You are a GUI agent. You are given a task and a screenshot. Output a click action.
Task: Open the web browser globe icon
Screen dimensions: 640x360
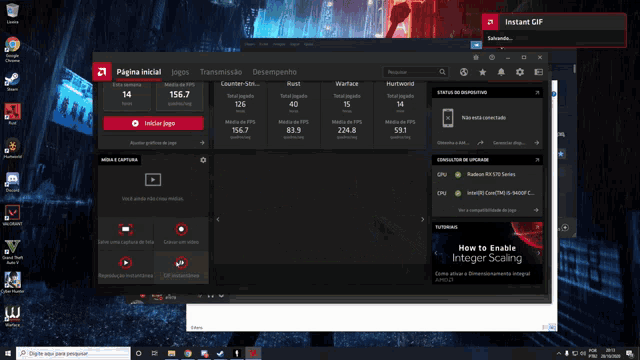[x=464, y=72]
